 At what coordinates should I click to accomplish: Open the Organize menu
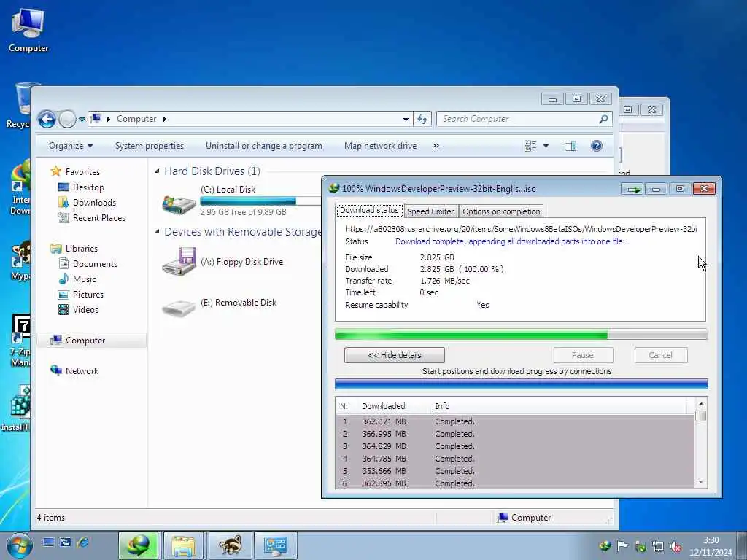(71, 146)
